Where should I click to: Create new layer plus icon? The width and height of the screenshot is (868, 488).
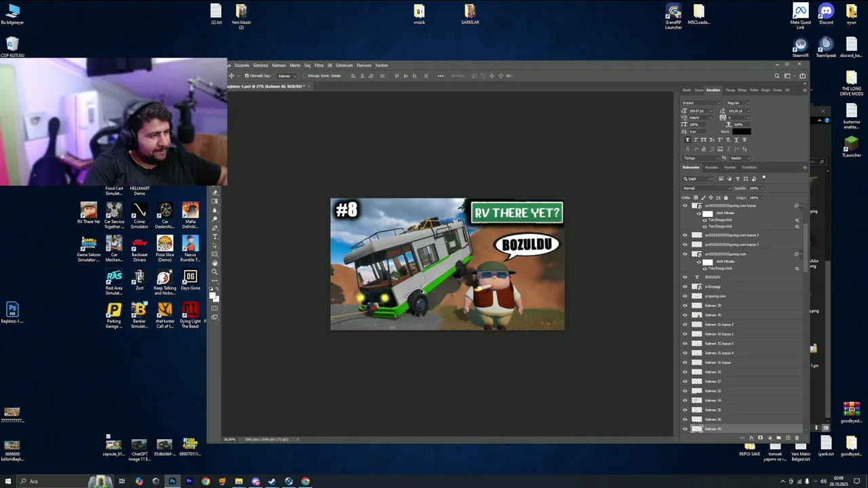(x=788, y=438)
